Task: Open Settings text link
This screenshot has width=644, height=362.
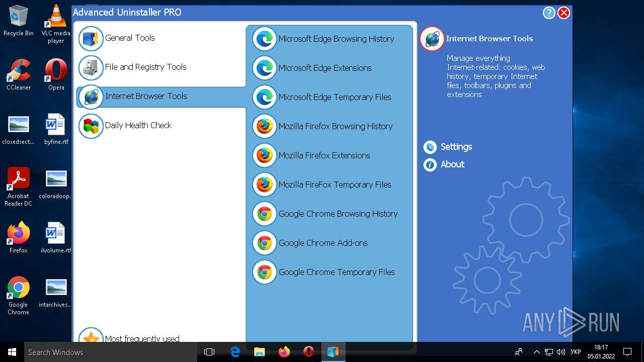Action: (456, 147)
